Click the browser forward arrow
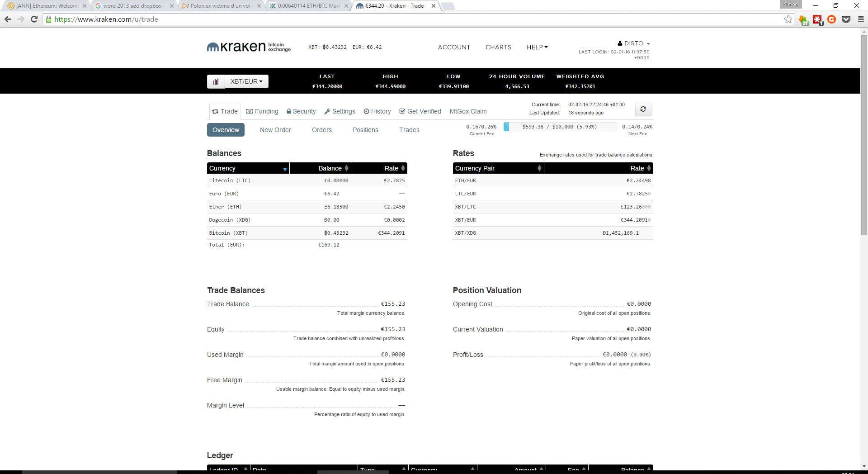Screen dimensions: 868x474 pos(21,19)
